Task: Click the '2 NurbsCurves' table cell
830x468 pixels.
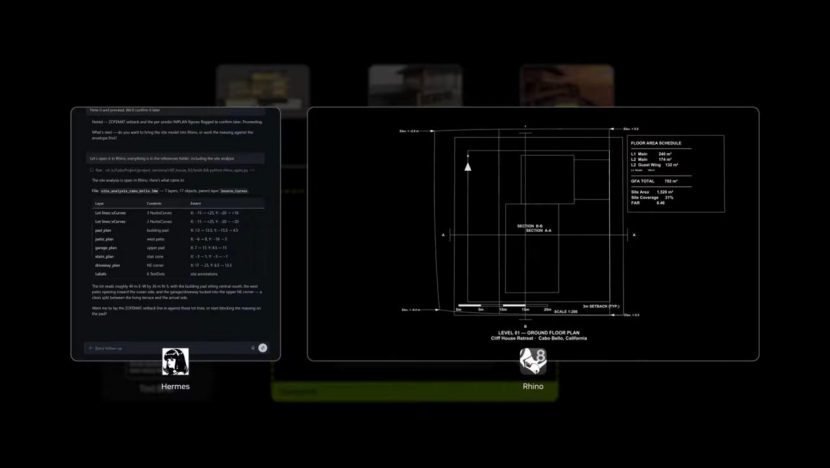Action: (x=159, y=222)
